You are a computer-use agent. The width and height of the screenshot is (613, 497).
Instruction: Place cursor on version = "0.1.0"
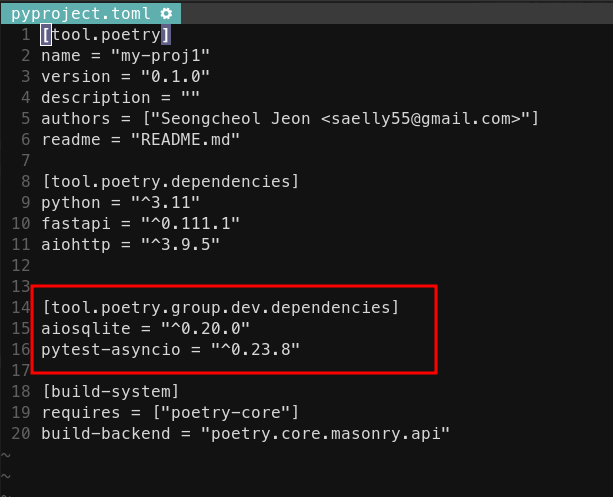125,77
